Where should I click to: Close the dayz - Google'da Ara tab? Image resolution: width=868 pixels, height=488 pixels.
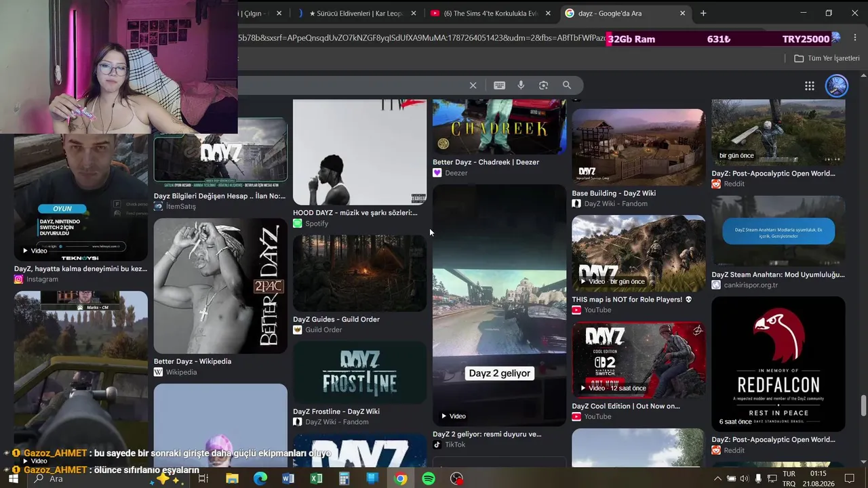[x=682, y=13]
